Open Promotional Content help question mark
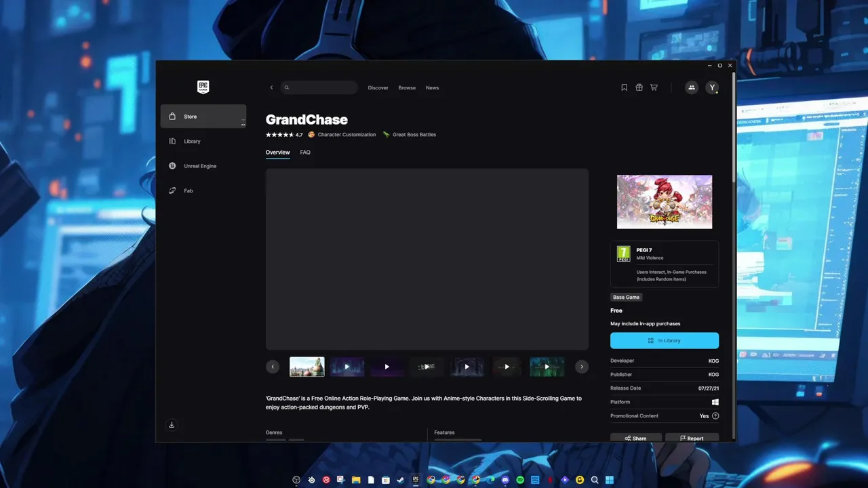This screenshot has width=868, height=488. 715,416
